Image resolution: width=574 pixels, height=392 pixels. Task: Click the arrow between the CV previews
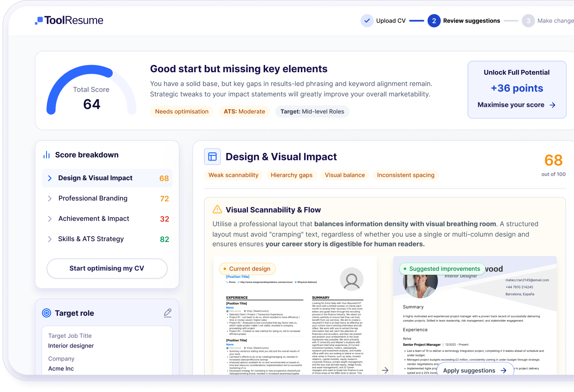(x=385, y=370)
